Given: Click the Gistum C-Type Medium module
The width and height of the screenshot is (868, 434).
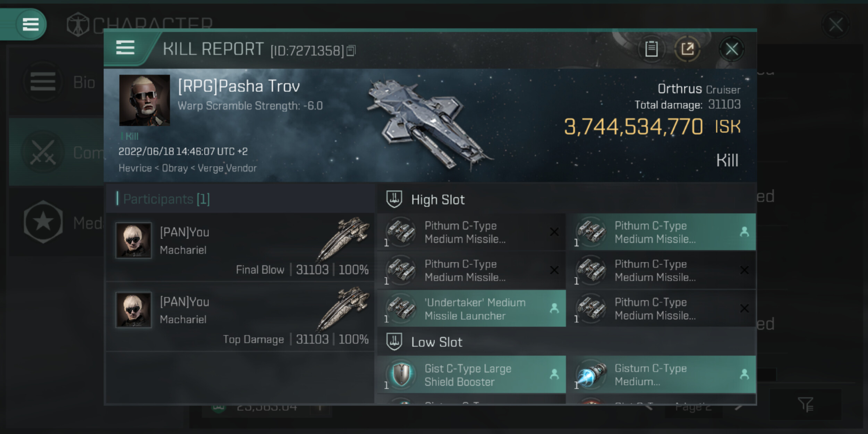Looking at the screenshot, I should pyautogui.click(x=661, y=375).
